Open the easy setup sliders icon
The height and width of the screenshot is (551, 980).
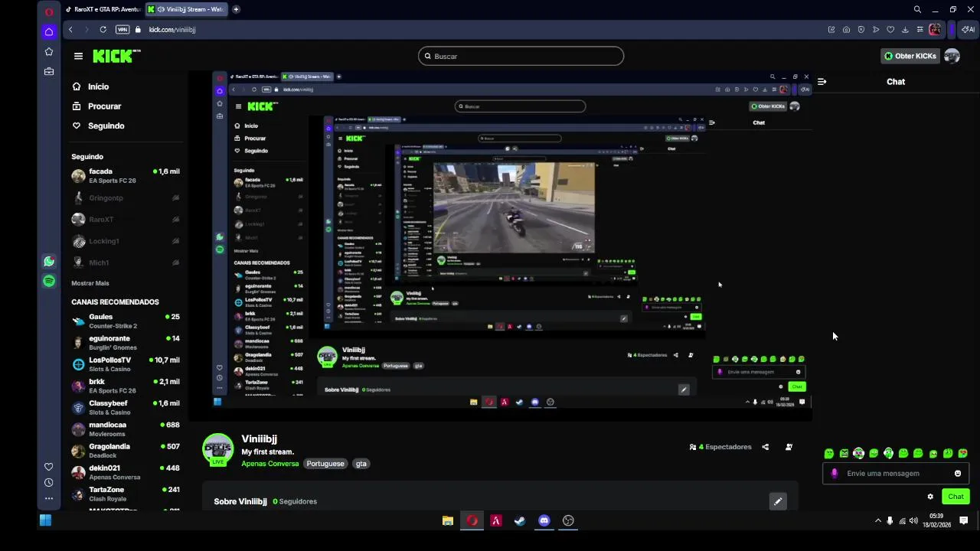click(x=920, y=30)
